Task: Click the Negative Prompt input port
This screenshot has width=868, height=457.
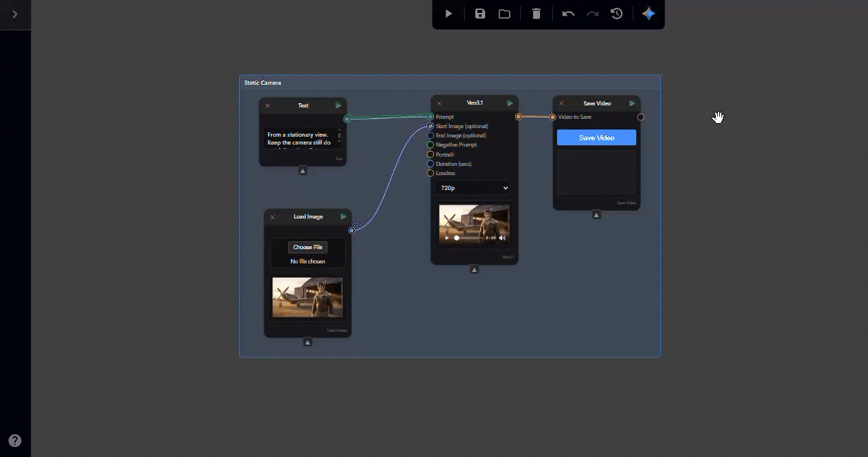Action: tap(430, 145)
